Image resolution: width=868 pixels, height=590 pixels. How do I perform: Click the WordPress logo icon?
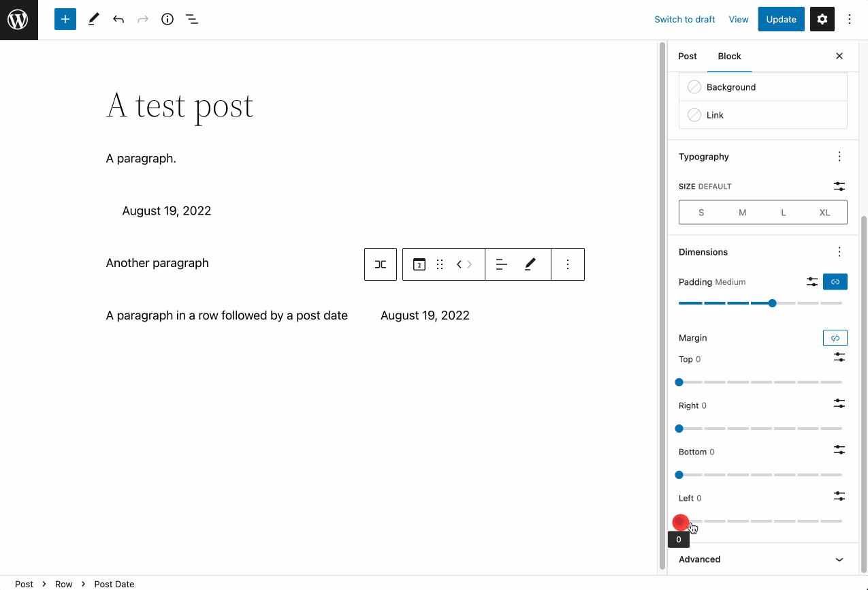(x=18, y=20)
